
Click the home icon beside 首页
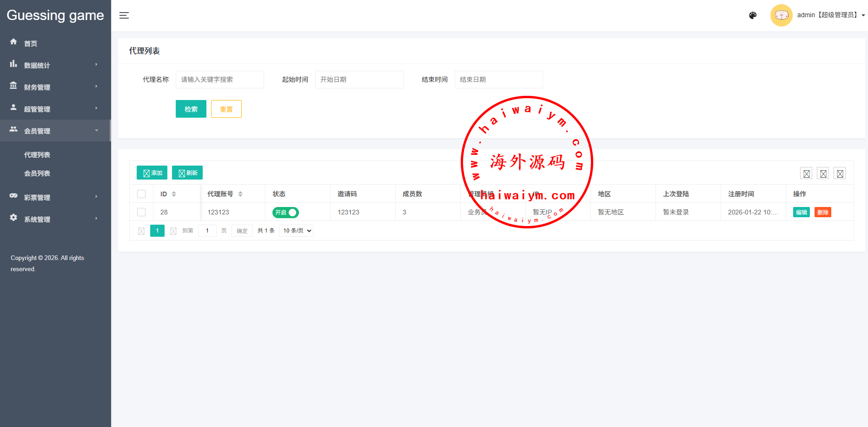(x=13, y=42)
